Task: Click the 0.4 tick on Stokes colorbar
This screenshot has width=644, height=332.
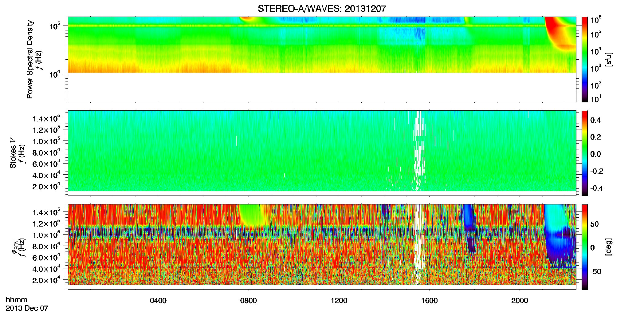Action: tap(595, 120)
